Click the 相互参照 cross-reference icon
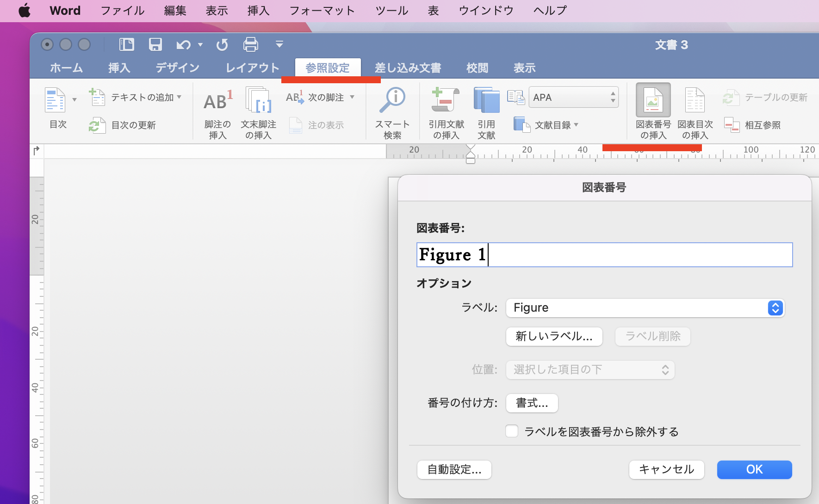 [x=732, y=125]
